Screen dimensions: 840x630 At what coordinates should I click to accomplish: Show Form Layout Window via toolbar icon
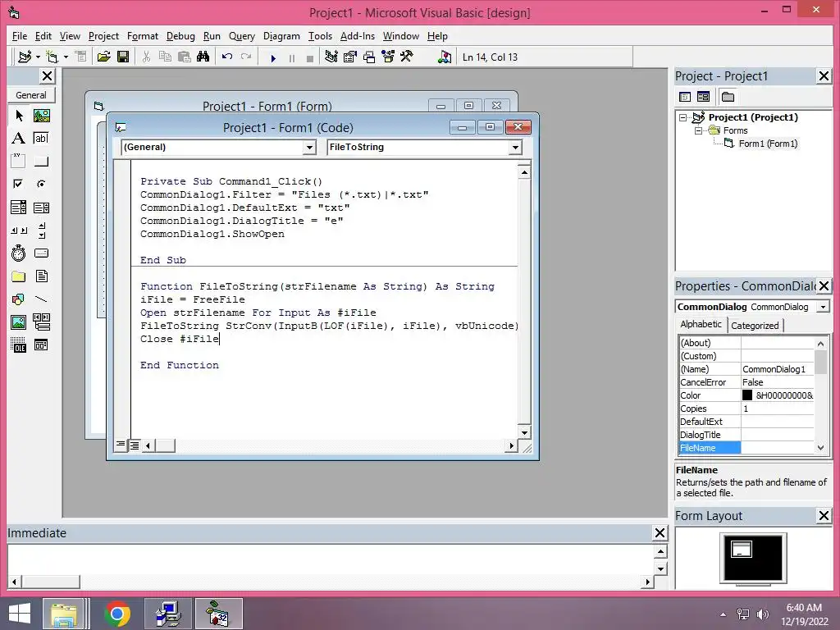coord(369,57)
